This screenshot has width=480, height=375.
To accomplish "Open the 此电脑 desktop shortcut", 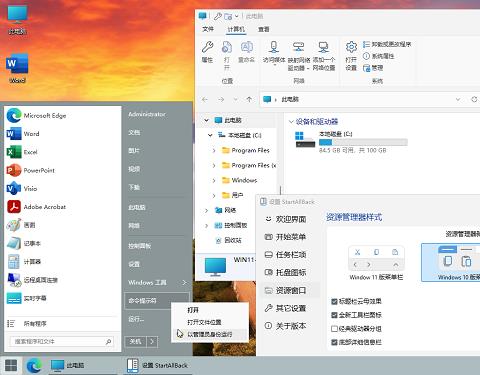I will [x=17, y=19].
